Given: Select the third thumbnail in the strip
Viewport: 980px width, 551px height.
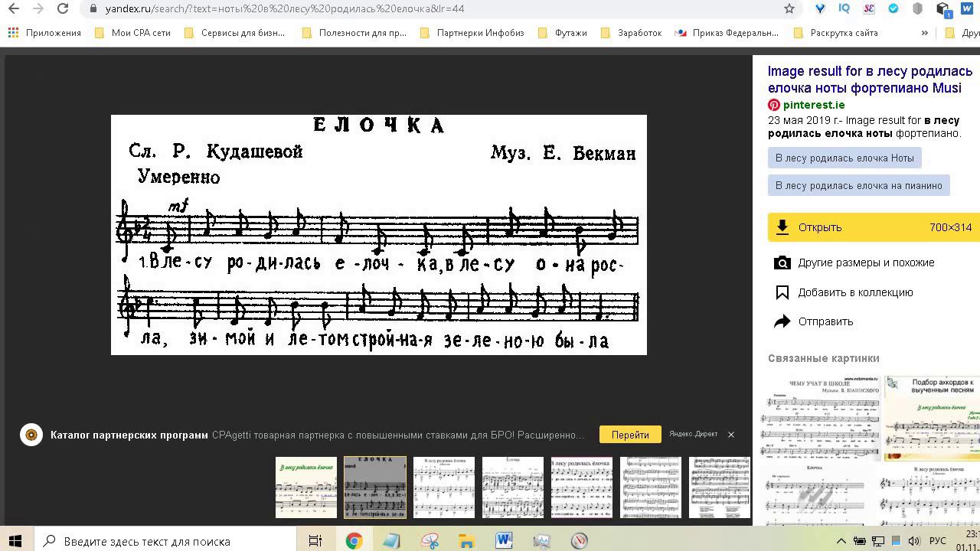Looking at the screenshot, I should coord(444,487).
